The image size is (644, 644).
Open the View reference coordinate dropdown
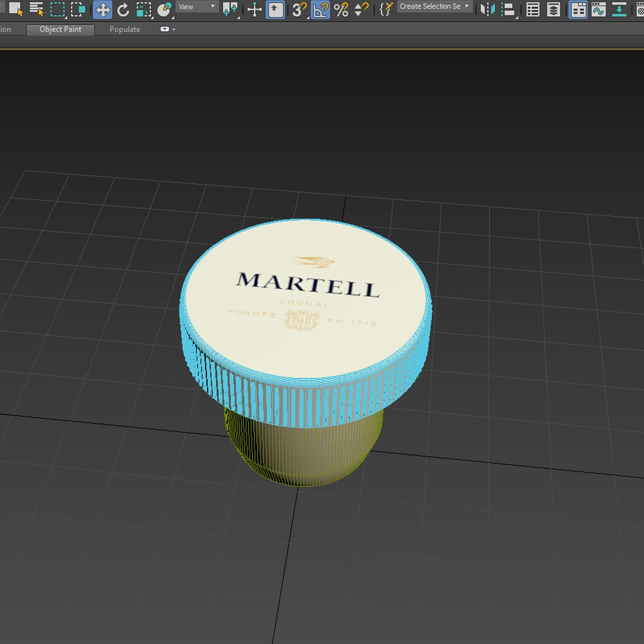197,7
